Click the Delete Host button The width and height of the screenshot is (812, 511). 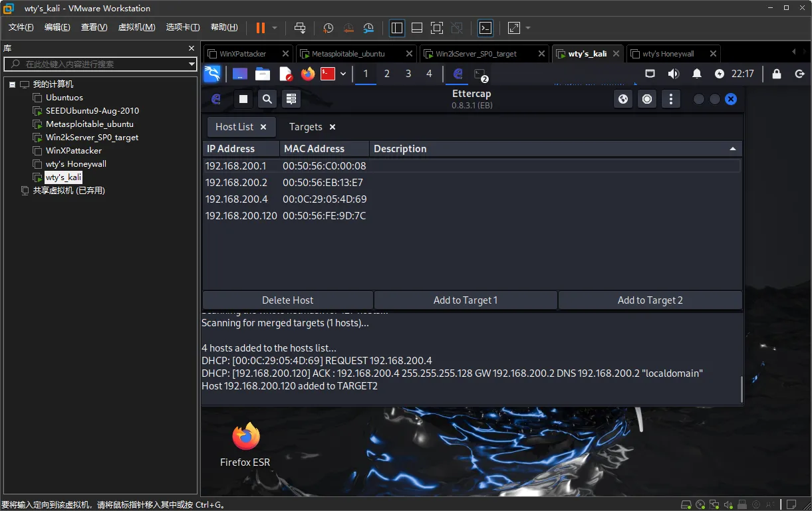tap(288, 300)
